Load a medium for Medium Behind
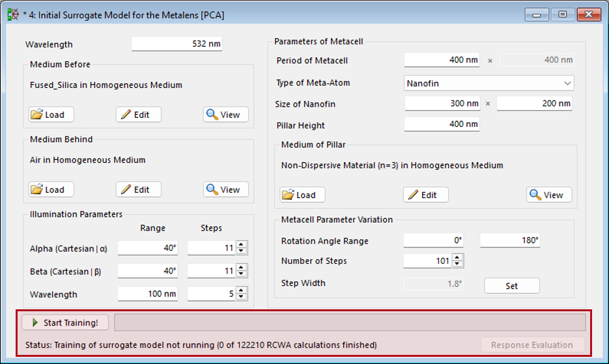Viewport: 609px width, 364px height. [51, 189]
